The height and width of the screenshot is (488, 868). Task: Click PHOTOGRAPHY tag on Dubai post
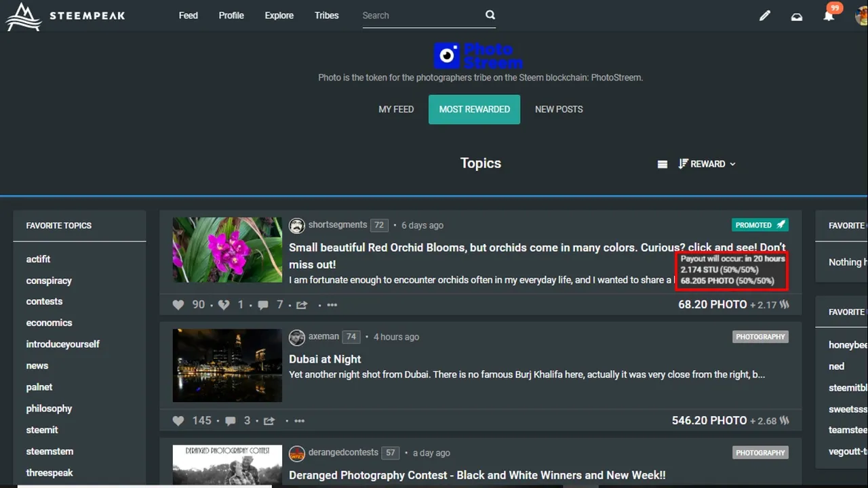coord(760,337)
